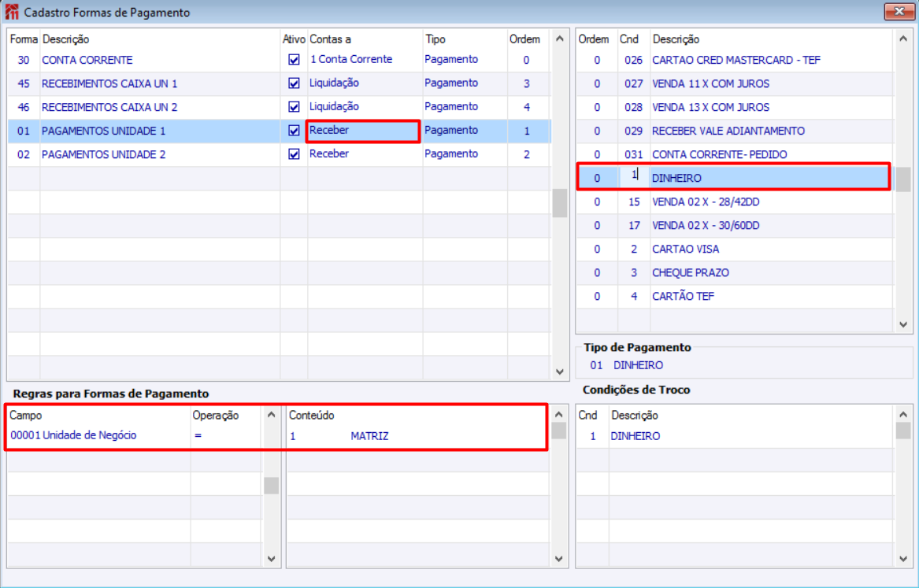Select highlighted DINHEIRO condition description

(676, 178)
